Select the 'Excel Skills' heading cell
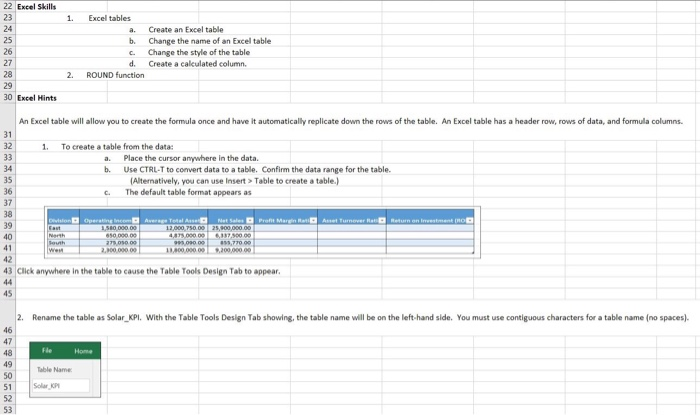This screenshot has height=415, width=700. tap(37, 7)
